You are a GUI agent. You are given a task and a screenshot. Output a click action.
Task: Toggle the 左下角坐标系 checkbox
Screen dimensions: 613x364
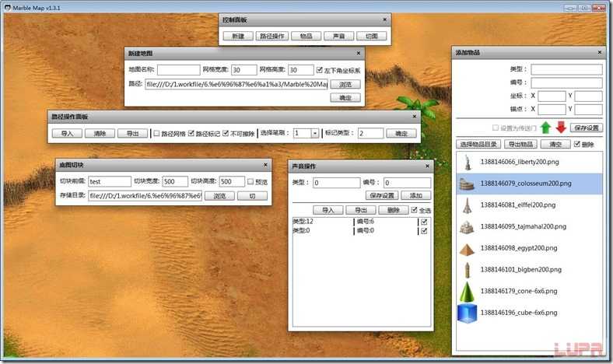pyautogui.click(x=320, y=70)
